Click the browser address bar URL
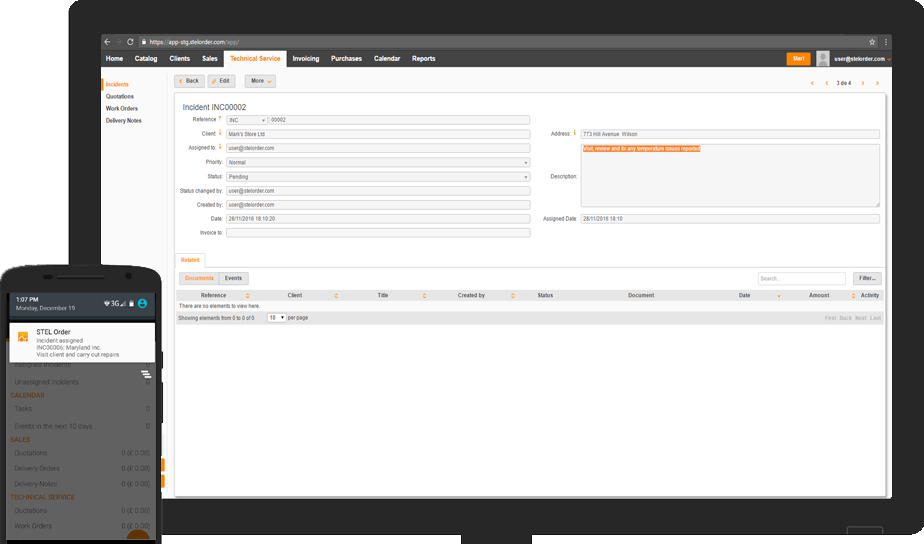Image resolution: width=924 pixels, height=544 pixels. (194, 42)
